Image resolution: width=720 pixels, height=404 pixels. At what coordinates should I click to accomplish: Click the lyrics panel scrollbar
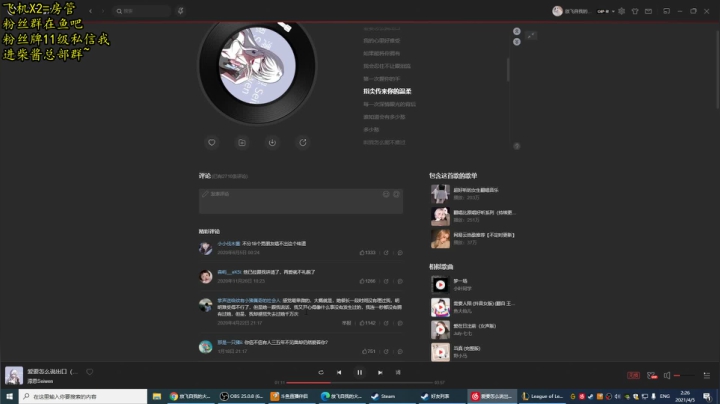pyautogui.click(x=507, y=70)
